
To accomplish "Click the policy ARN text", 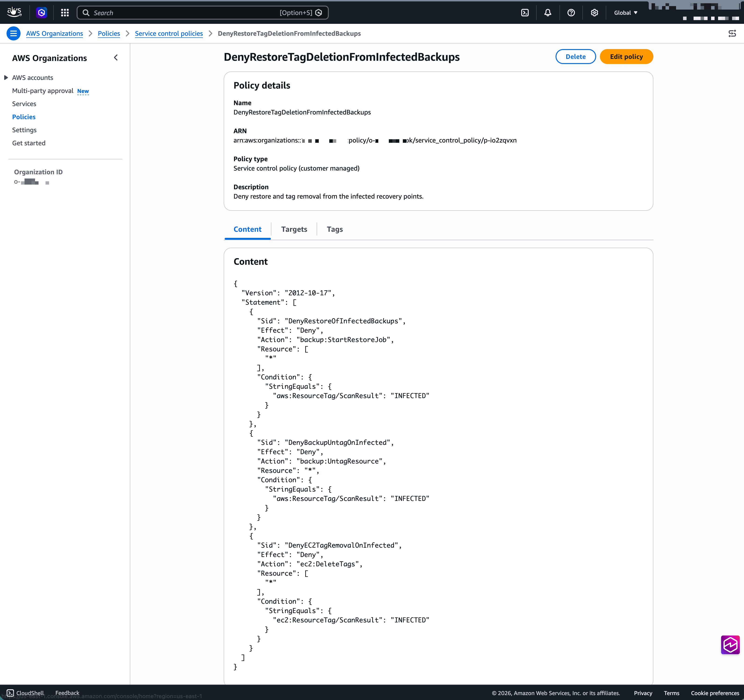I will coord(375,140).
